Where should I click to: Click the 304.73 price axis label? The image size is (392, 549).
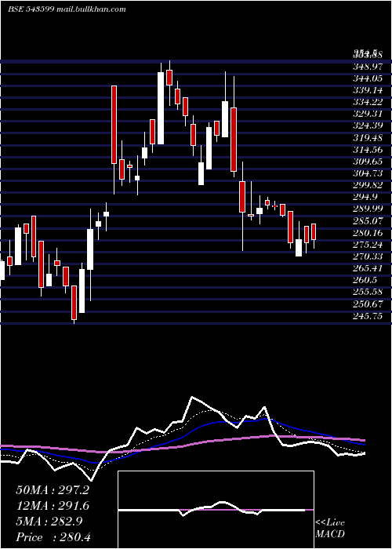tap(368, 173)
